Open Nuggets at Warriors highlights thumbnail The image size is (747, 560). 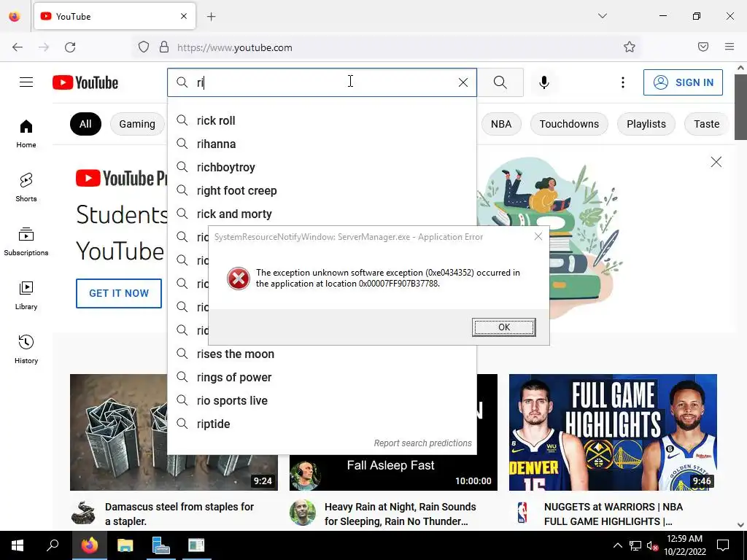613,432
